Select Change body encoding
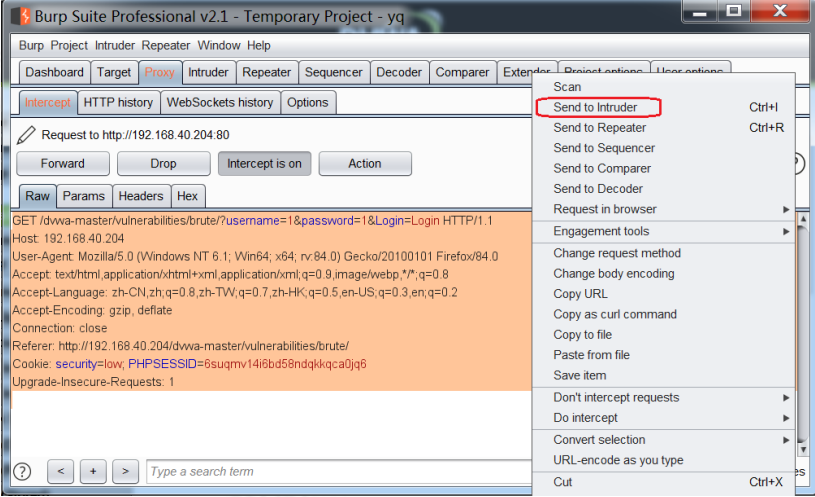 (664, 273)
